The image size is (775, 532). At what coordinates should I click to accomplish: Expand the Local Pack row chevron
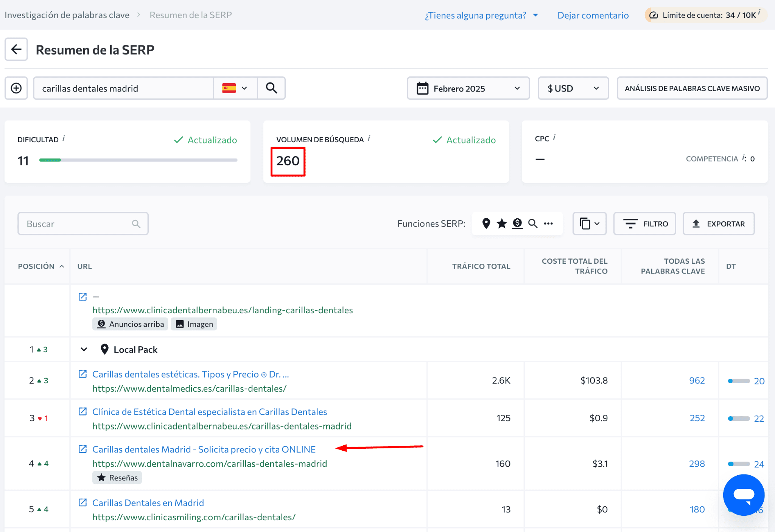(84, 349)
